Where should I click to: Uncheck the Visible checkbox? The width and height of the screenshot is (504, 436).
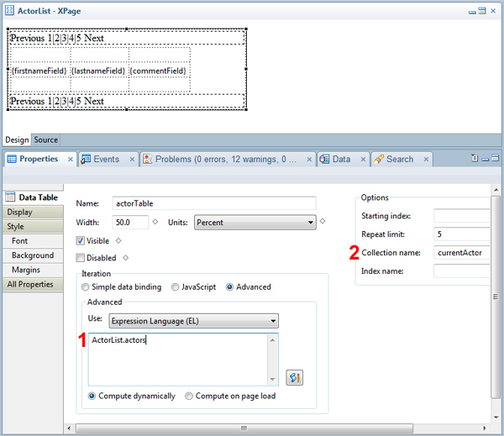81,241
